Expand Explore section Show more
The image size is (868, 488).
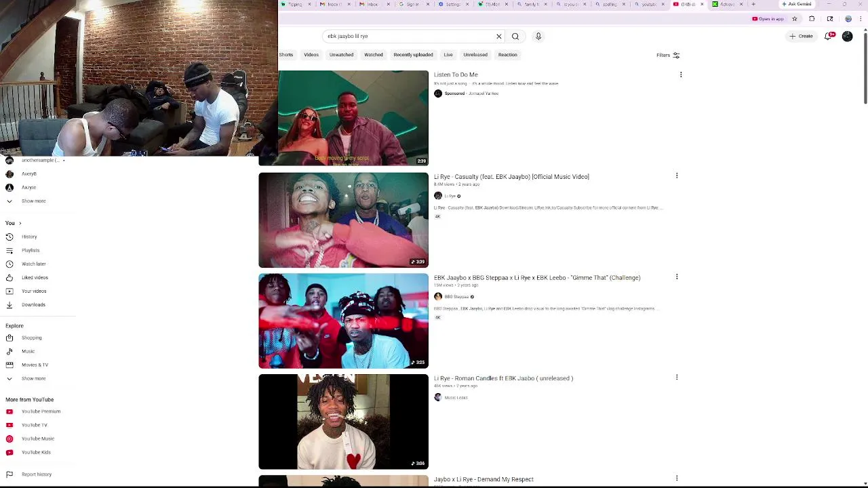pos(33,378)
